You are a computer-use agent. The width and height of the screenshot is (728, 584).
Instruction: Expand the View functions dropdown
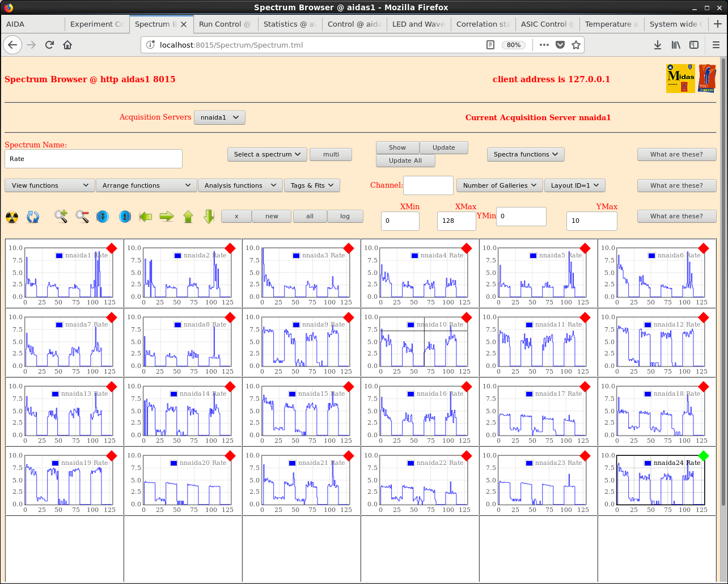[50, 185]
